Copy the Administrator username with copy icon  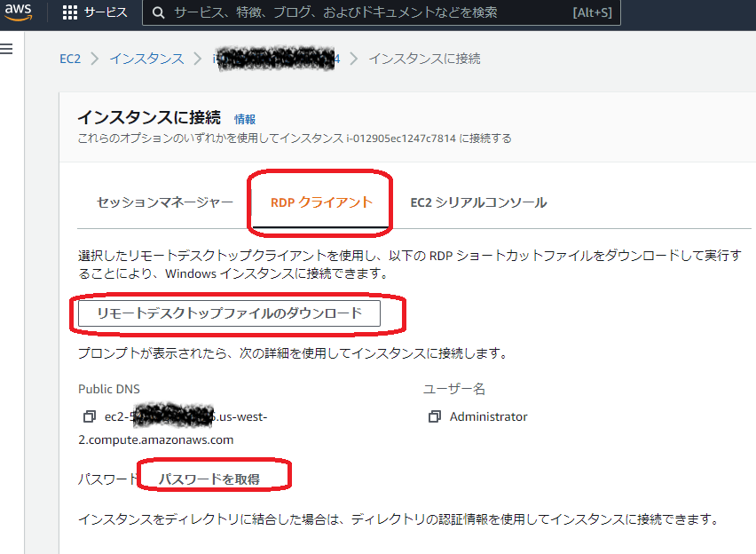point(434,416)
